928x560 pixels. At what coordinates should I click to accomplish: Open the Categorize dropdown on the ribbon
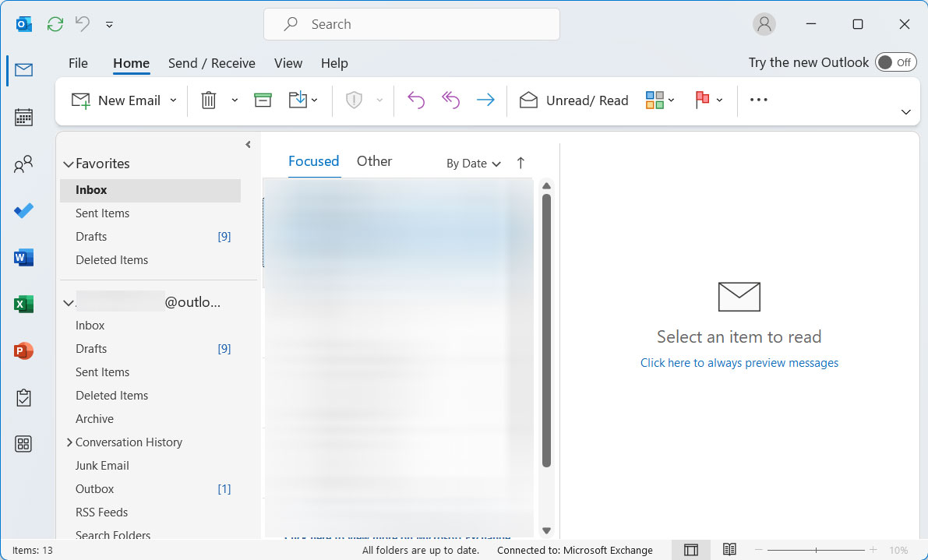[658, 100]
